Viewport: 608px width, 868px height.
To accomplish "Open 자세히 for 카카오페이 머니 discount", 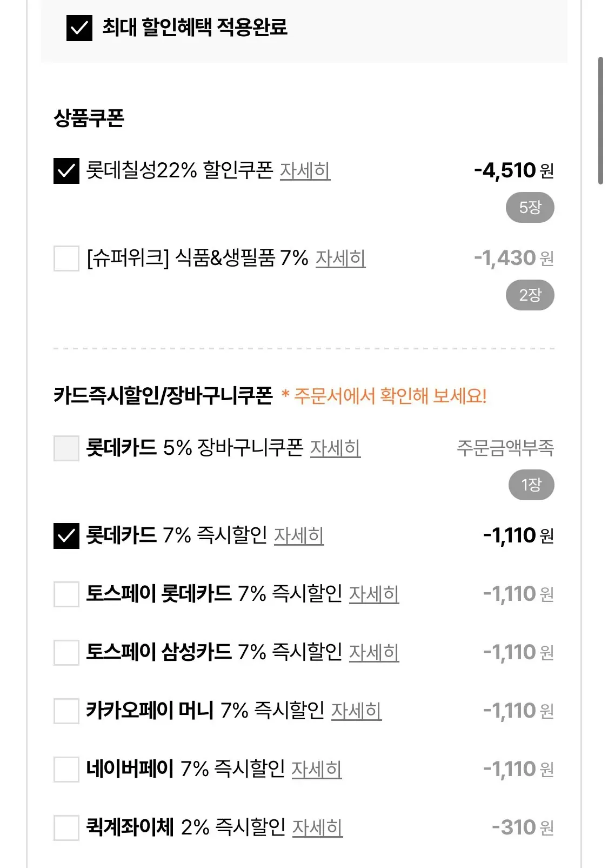I will click(x=356, y=711).
